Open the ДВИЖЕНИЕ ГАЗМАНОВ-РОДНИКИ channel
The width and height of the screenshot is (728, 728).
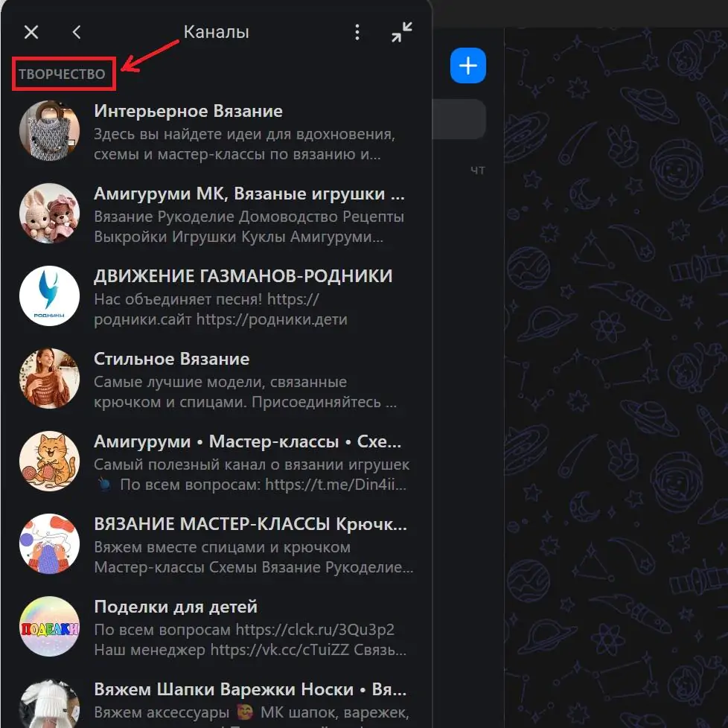243,276
